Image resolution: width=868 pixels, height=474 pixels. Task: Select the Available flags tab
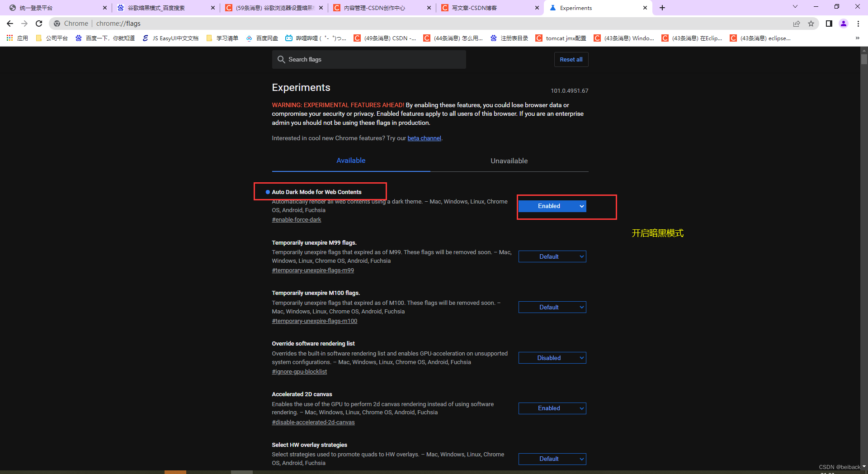pyautogui.click(x=351, y=161)
